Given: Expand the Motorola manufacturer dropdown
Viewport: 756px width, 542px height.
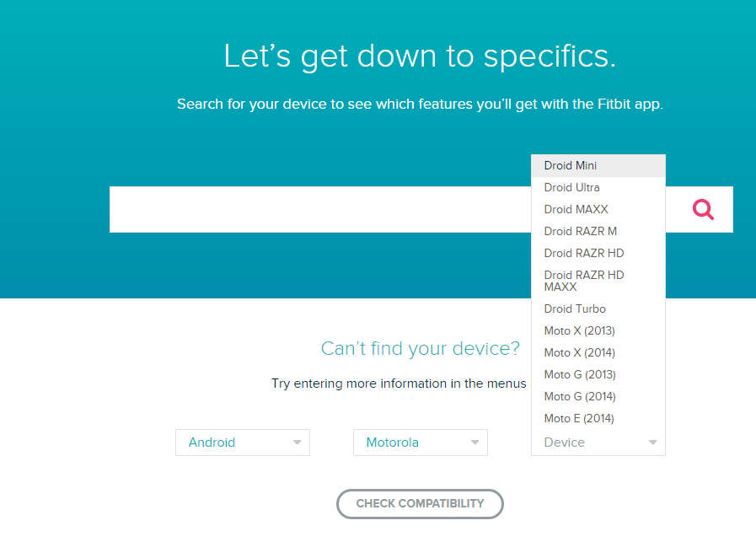Looking at the screenshot, I should [x=421, y=443].
